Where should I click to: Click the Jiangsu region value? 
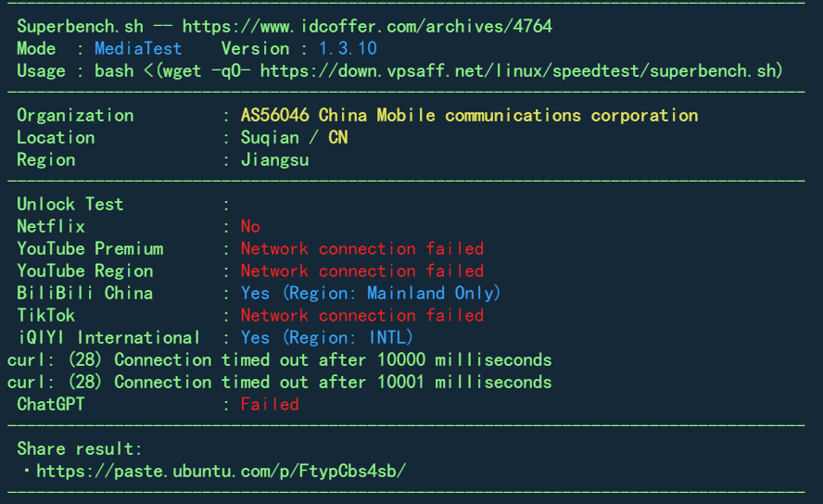point(274,159)
